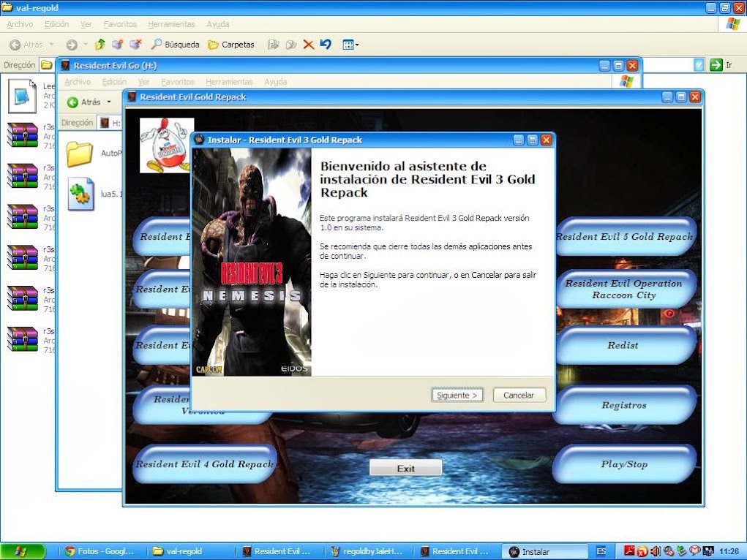This screenshot has width=747, height=560.
Task: Click the network monitors tray icon
Action: pyautogui.click(x=708, y=551)
